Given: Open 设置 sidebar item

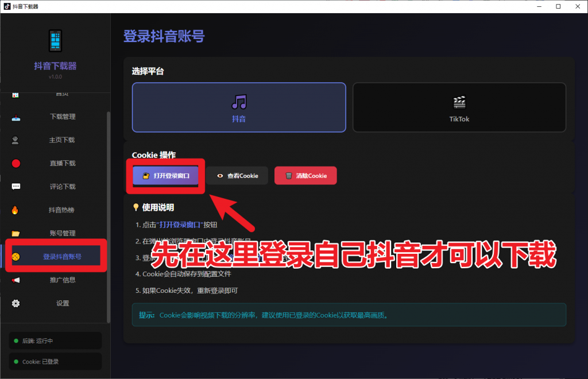Looking at the screenshot, I should pyautogui.click(x=56, y=303).
